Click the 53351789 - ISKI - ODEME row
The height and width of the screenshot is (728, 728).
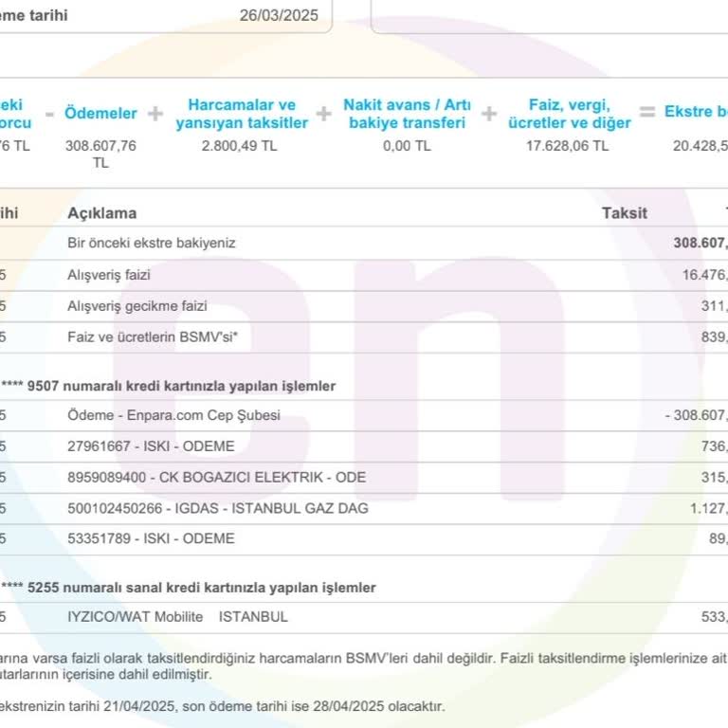(x=364, y=538)
